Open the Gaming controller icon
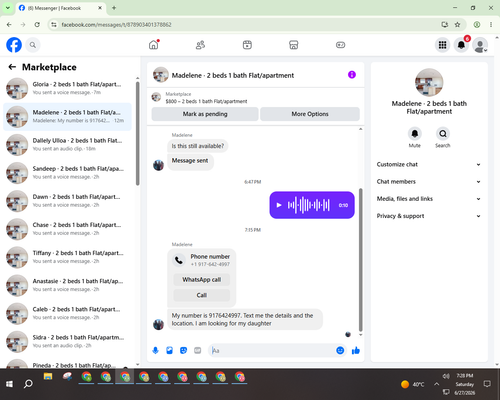The height and width of the screenshot is (400, 500). click(x=340, y=45)
